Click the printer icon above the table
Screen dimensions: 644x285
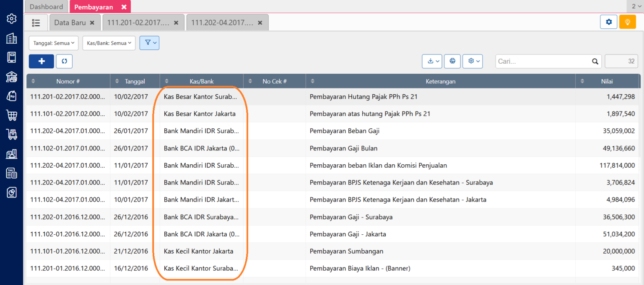coord(452,61)
